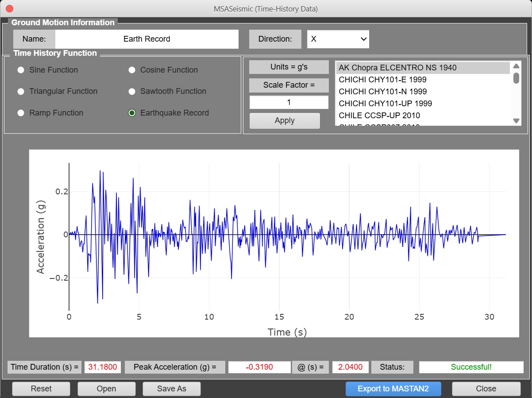Image resolution: width=532 pixels, height=398 pixels.
Task: Click the scale factor value box
Action: (x=289, y=102)
